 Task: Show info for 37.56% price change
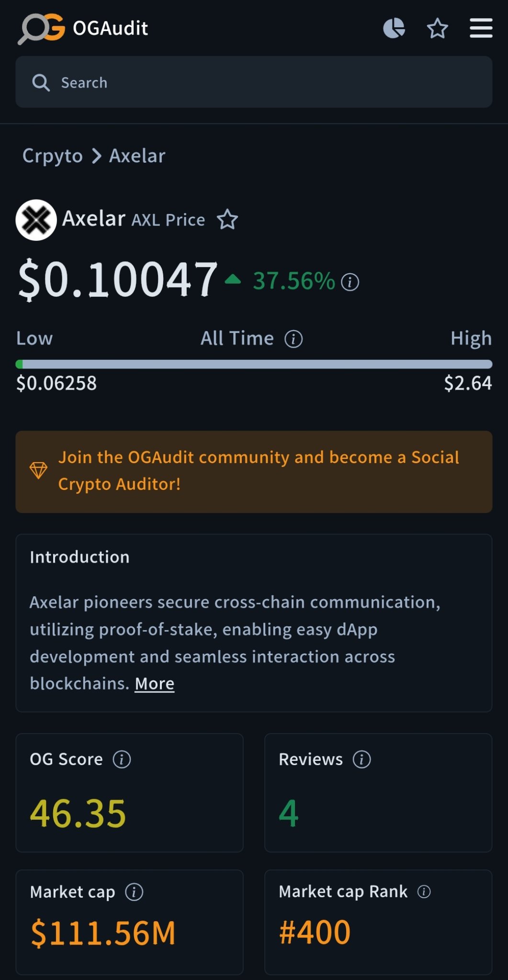pos(350,282)
